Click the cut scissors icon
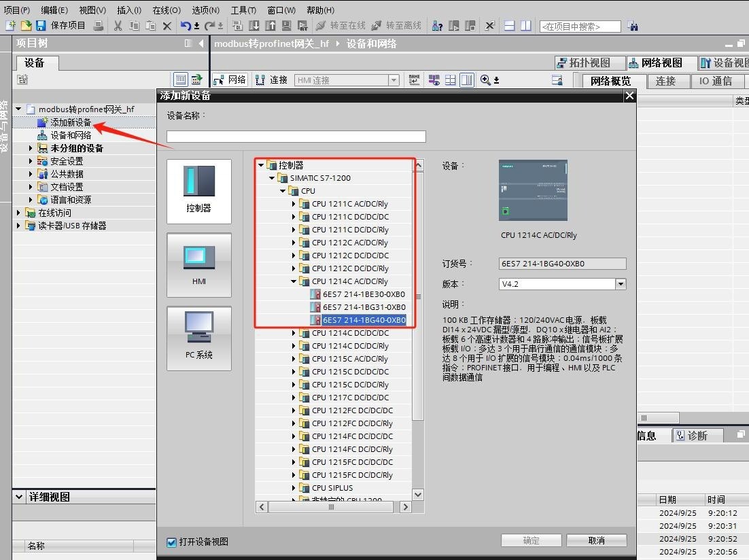 tap(118, 25)
